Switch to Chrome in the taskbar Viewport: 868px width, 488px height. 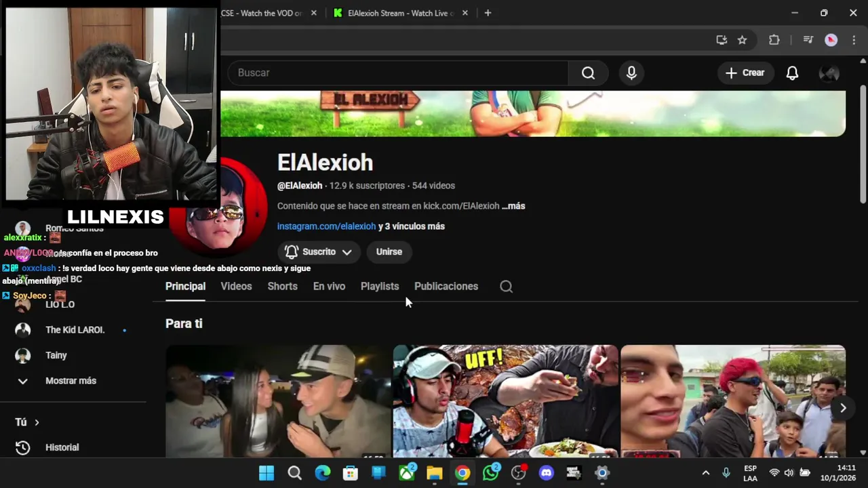point(462,473)
